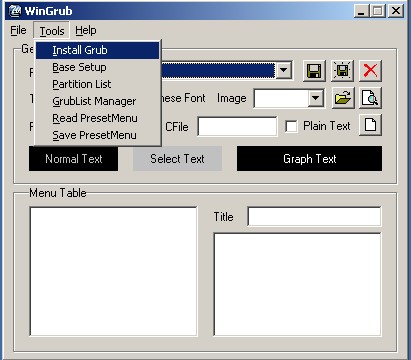Click the red X delete icon
The image size is (411, 360).
coord(370,71)
